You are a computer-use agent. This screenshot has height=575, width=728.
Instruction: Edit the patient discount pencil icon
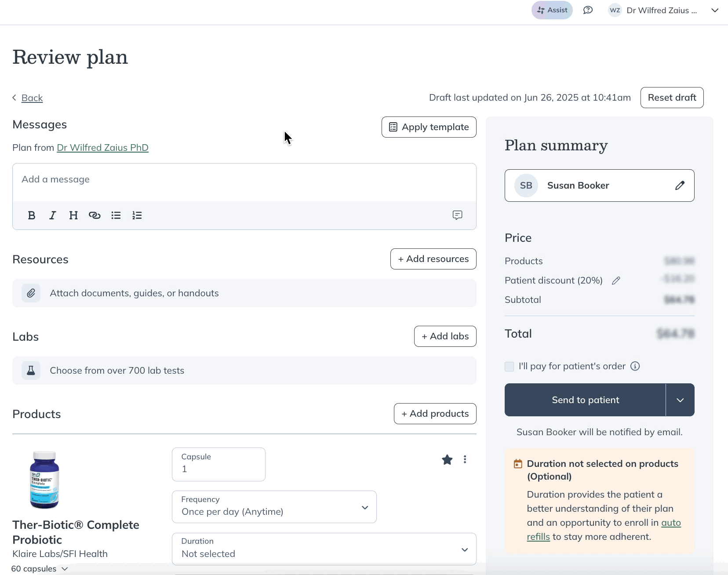[x=616, y=280]
